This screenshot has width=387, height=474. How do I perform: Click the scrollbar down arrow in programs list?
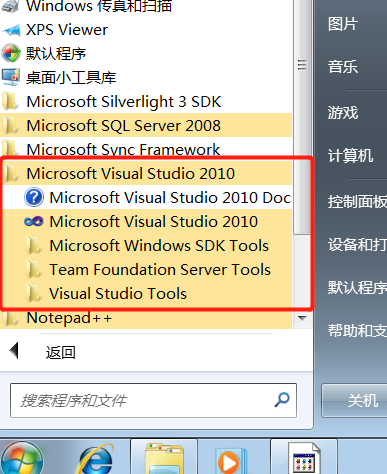coord(302,318)
